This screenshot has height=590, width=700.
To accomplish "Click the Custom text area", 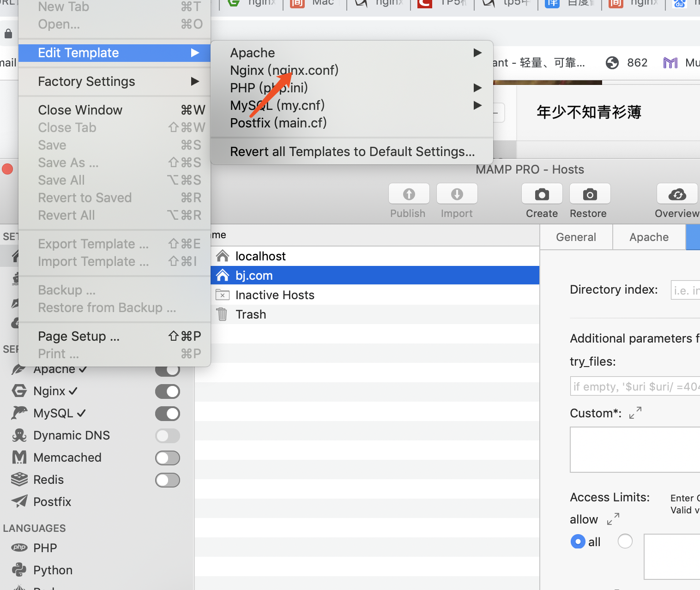I will tap(635, 450).
